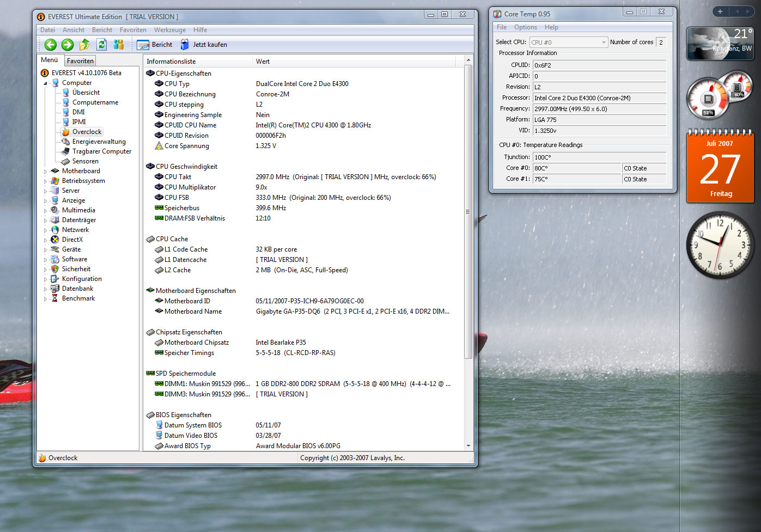
Task: Select Tragbarer Computer tree item
Action: click(102, 151)
